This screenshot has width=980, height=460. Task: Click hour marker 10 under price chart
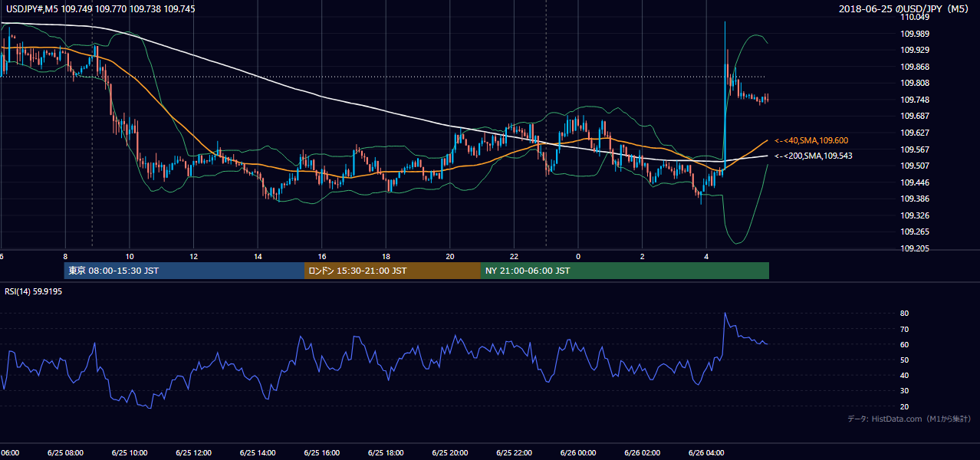(x=130, y=256)
